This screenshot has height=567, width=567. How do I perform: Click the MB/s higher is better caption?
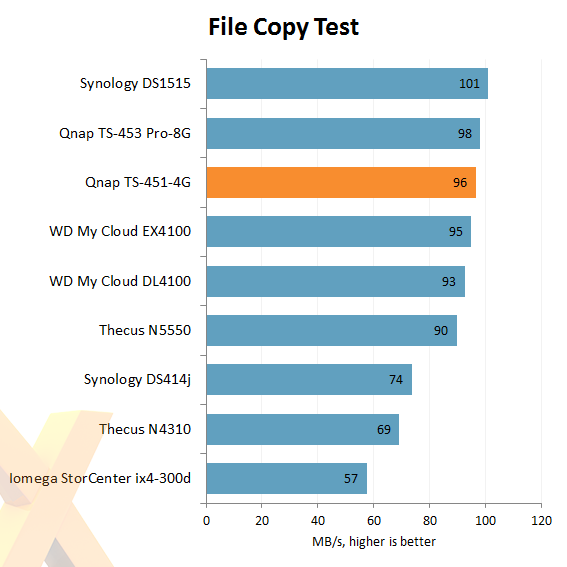tap(374, 542)
